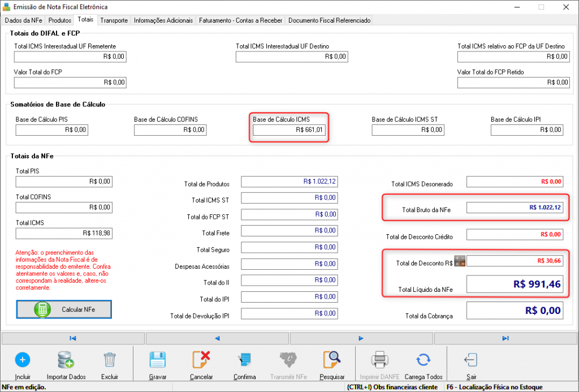Select the Total Frete field
579x392 pixels.
(x=289, y=231)
